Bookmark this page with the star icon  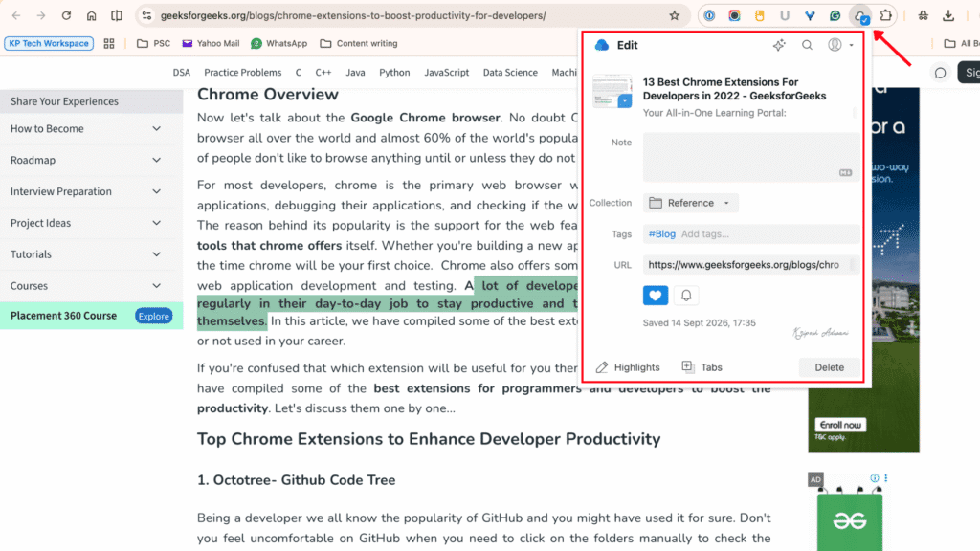click(674, 15)
